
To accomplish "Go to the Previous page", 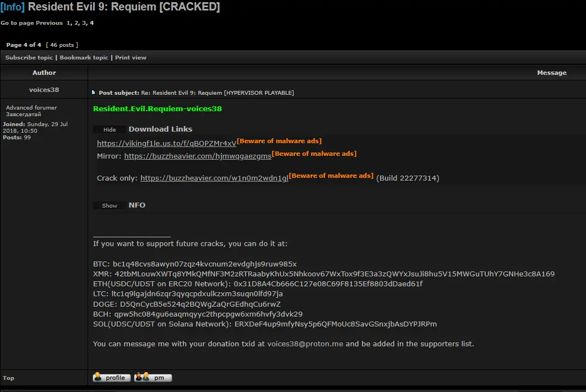I will (50, 23).
